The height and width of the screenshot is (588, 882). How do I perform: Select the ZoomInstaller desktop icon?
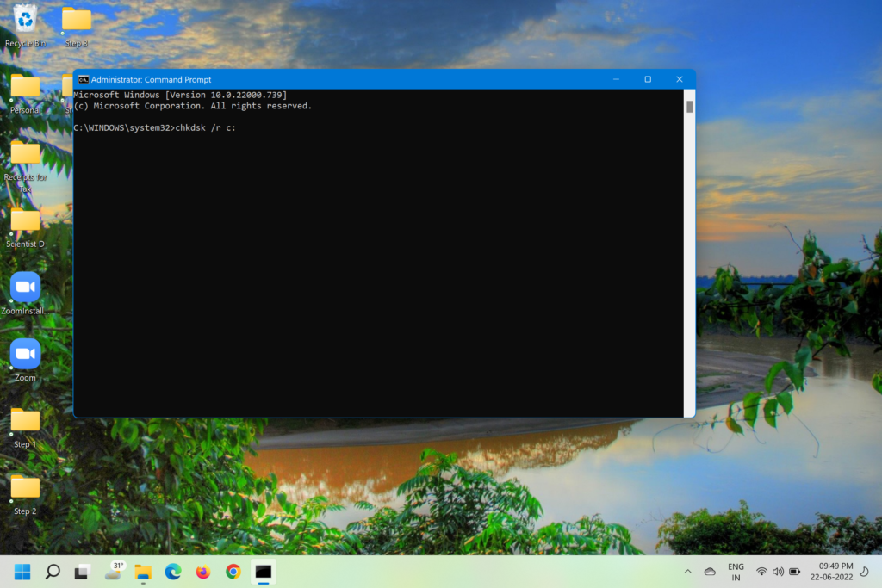click(25, 288)
